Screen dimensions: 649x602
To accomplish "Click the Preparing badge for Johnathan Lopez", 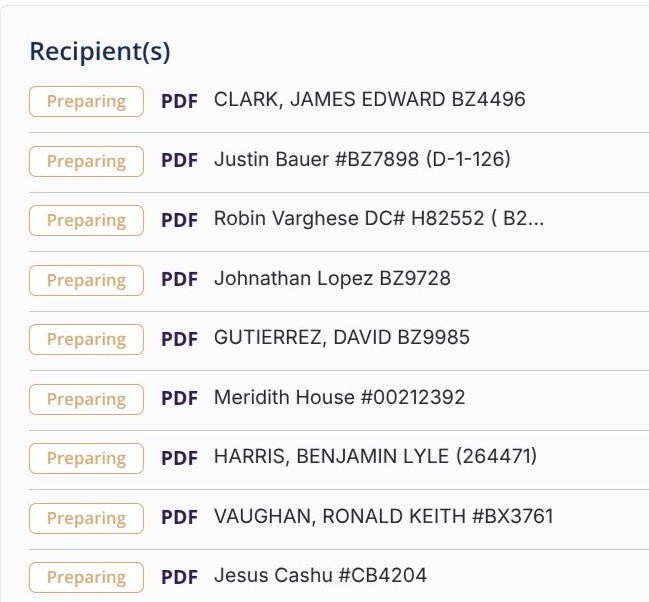I will (86, 280).
